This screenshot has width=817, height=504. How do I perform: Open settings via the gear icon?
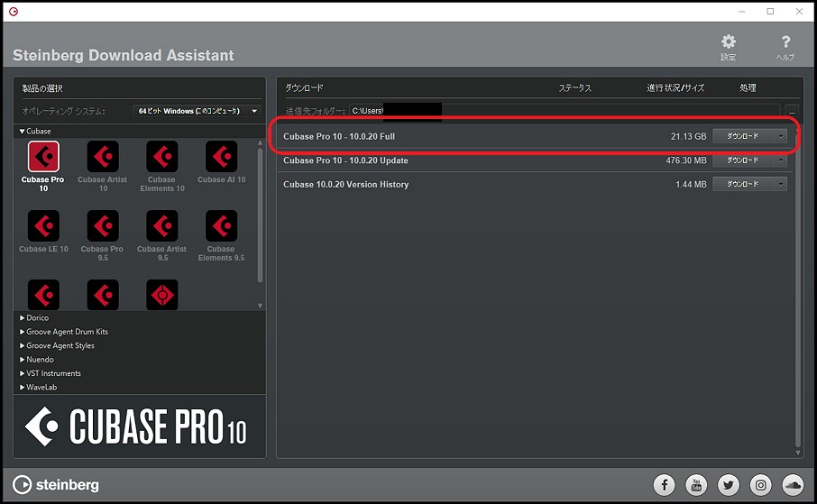point(729,41)
